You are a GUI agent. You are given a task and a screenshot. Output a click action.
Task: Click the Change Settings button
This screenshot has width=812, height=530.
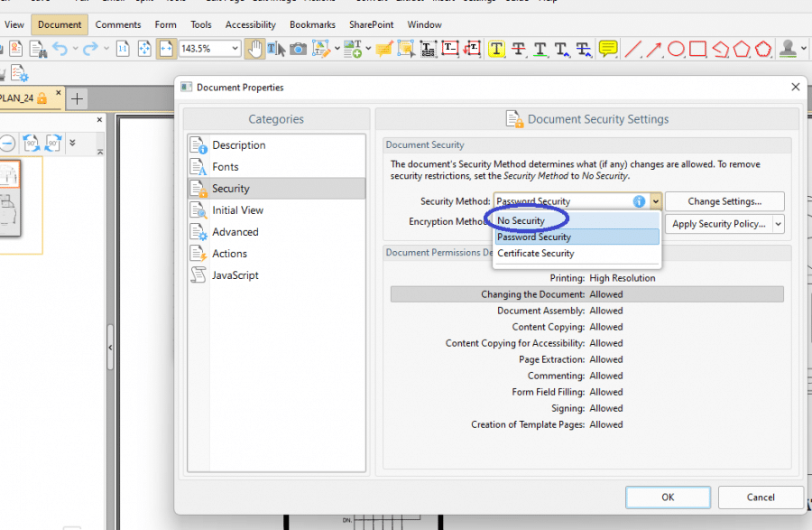[726, 200]
